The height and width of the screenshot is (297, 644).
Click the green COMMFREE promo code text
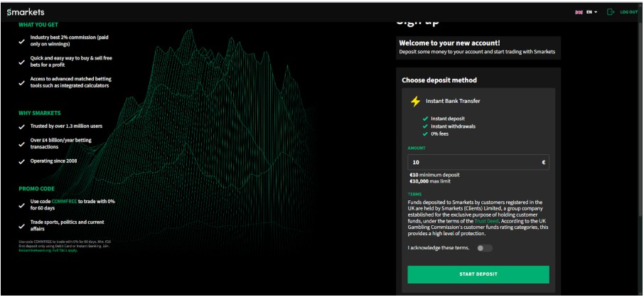[x=63, y=202]
